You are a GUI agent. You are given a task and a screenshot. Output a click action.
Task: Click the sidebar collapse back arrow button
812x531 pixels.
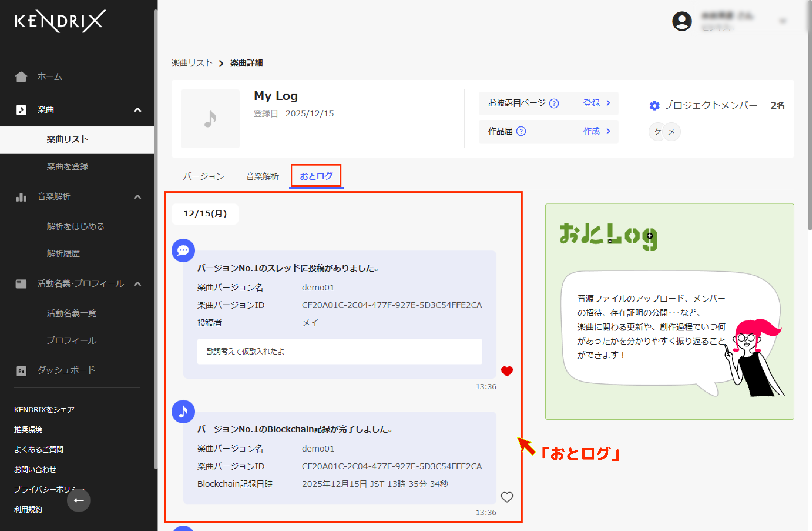pyautogui.click(x=79, y=500)
